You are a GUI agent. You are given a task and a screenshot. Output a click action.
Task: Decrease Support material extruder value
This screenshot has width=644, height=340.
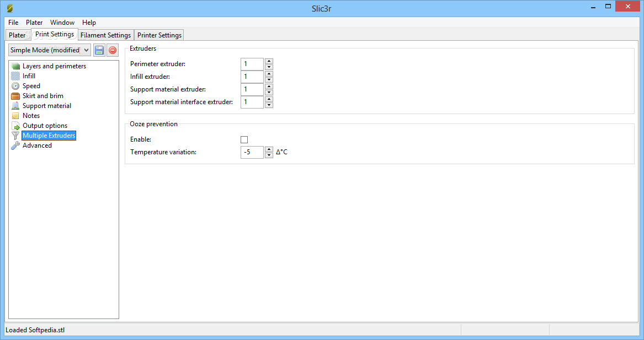click(269, 92)
